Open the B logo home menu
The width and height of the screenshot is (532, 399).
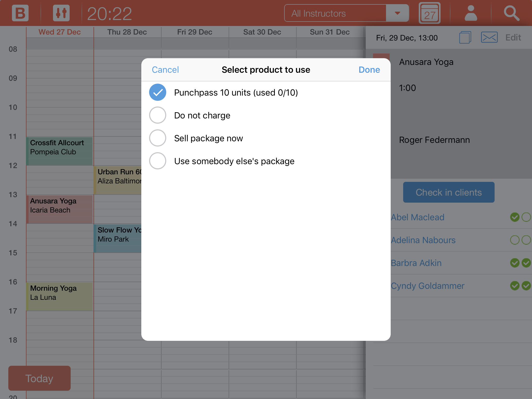[20, 13]
